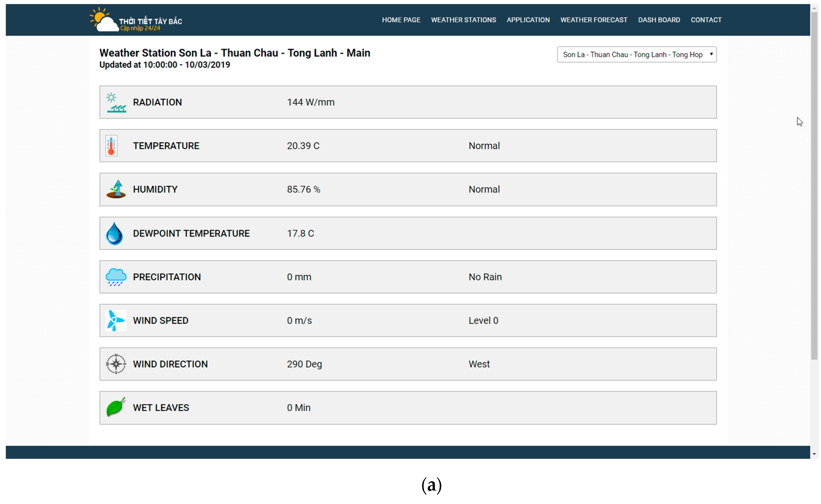821x504 pixels.
Task: Open the DASH BOARD link
Action: (x=659, y=20)
